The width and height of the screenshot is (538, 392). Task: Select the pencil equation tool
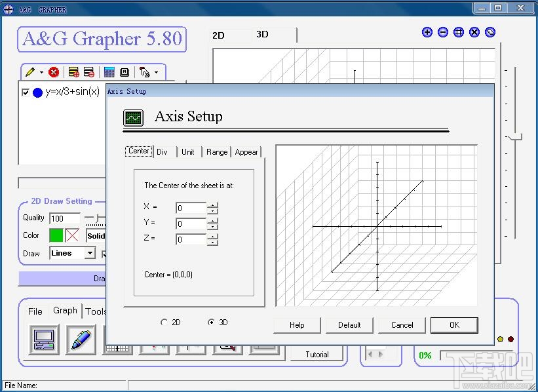[30, 72]
